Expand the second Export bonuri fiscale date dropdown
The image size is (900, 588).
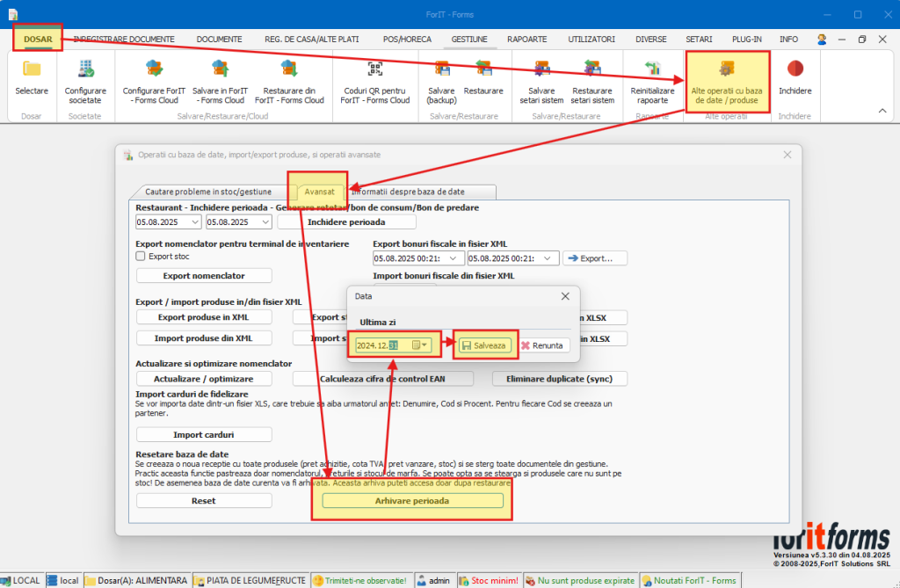tap(548, 258)
